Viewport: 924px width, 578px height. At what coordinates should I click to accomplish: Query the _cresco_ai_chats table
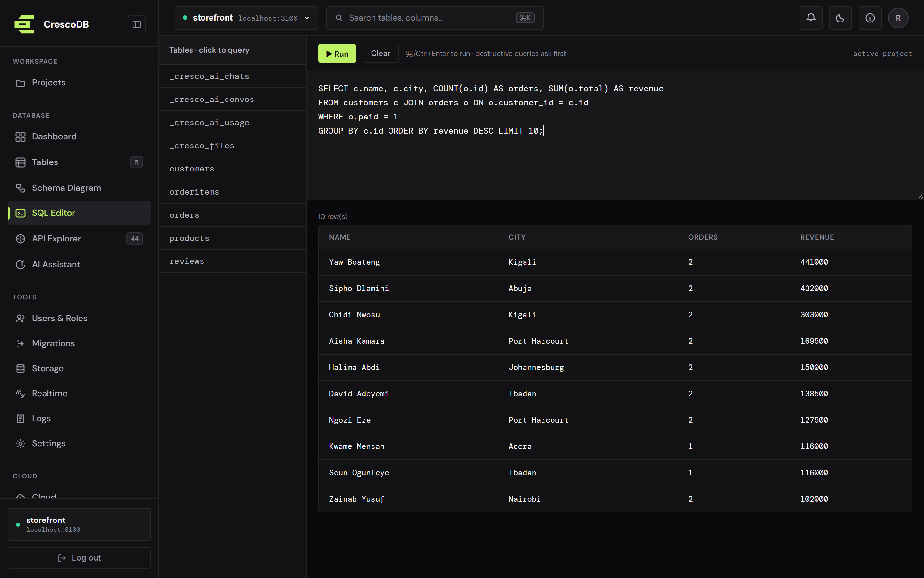click(x=233, y=76)
